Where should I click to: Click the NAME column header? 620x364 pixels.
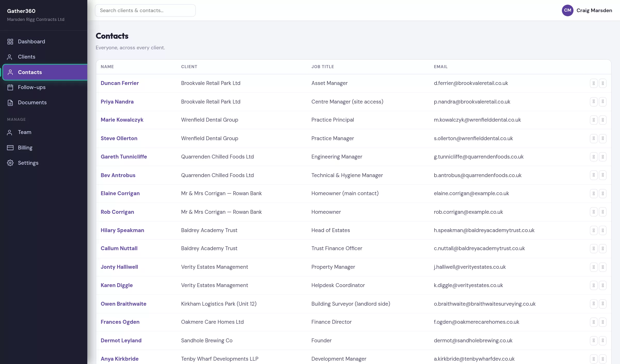[x=107, y=67]
